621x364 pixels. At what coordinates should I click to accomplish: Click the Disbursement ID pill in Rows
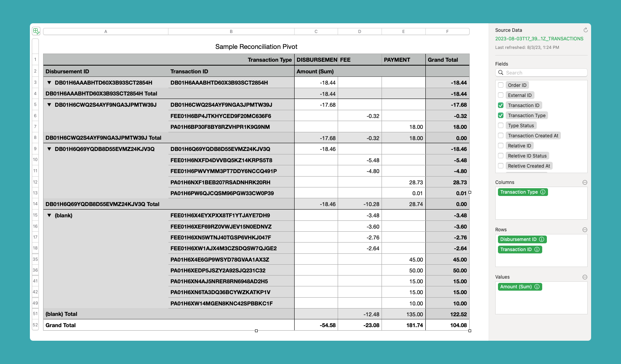[522, 239]
